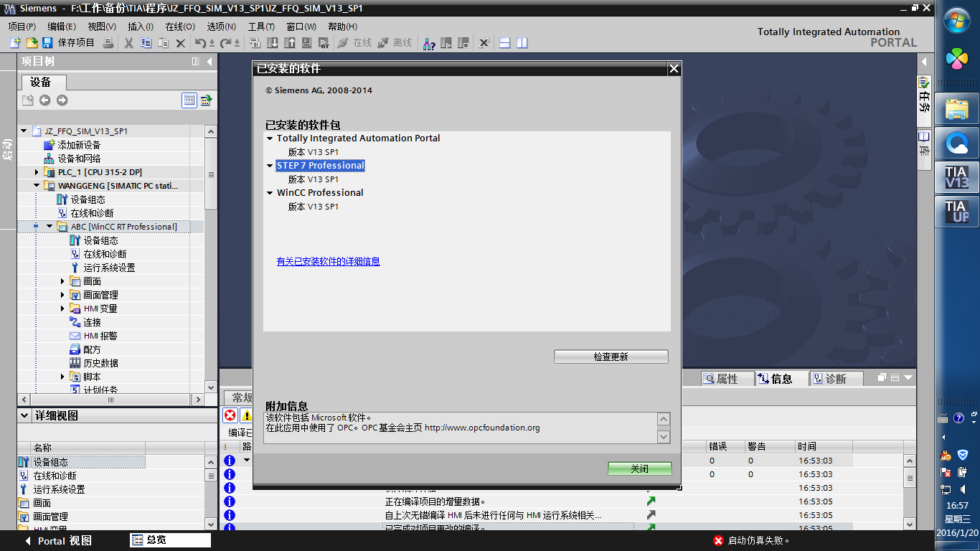Switch to the 诊断 inspector tab
Image resolution: width=980 pixels, height=551 pixels.
point(836,379)
